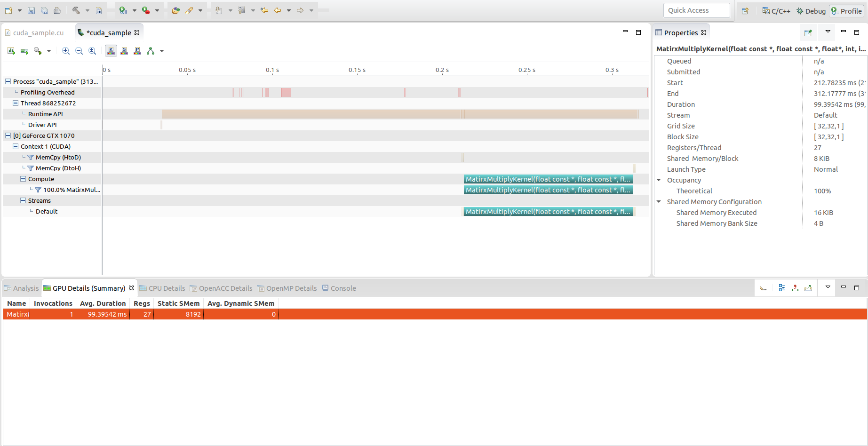Image resolution: width=868 pixels, height=446 pixels.
Task: Click the Open Perspective icon
Action: pos(745,11)
